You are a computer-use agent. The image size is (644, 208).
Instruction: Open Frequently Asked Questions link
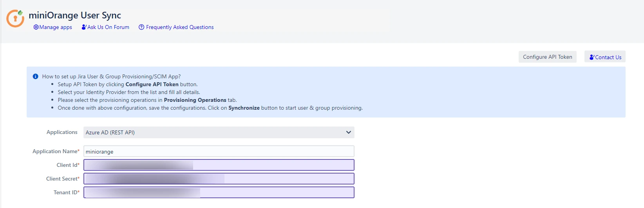180,27
